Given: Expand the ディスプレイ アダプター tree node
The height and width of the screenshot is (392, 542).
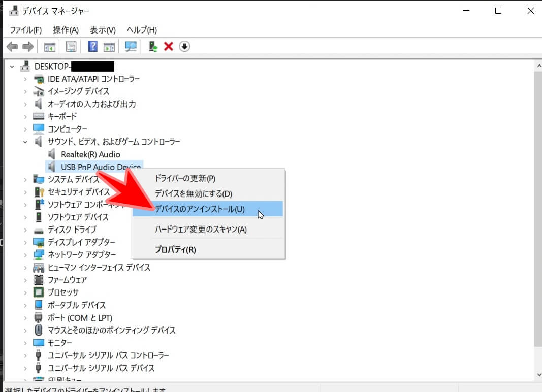Looking at the screenshot, I should point(24,242).
